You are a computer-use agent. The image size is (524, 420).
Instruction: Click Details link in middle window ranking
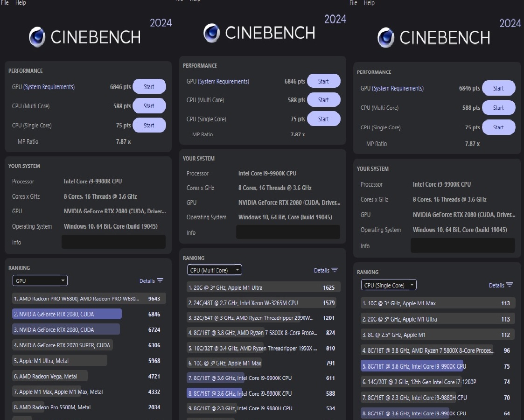coord(321,270)
